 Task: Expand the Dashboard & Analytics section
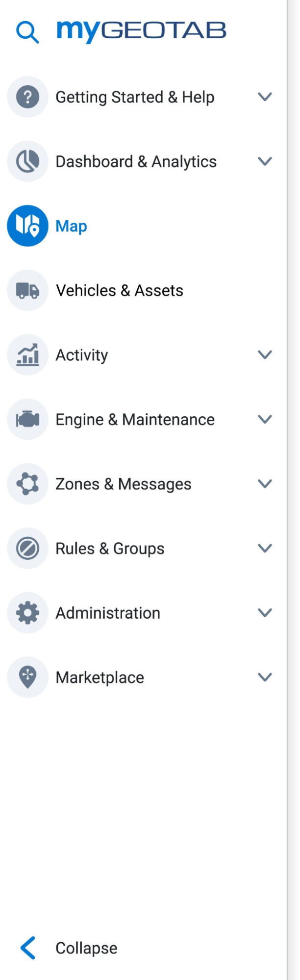point(265,161)
